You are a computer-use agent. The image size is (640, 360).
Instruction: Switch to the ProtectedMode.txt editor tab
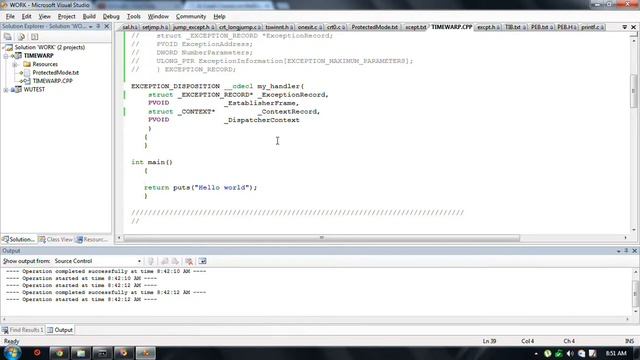[374, 27]
